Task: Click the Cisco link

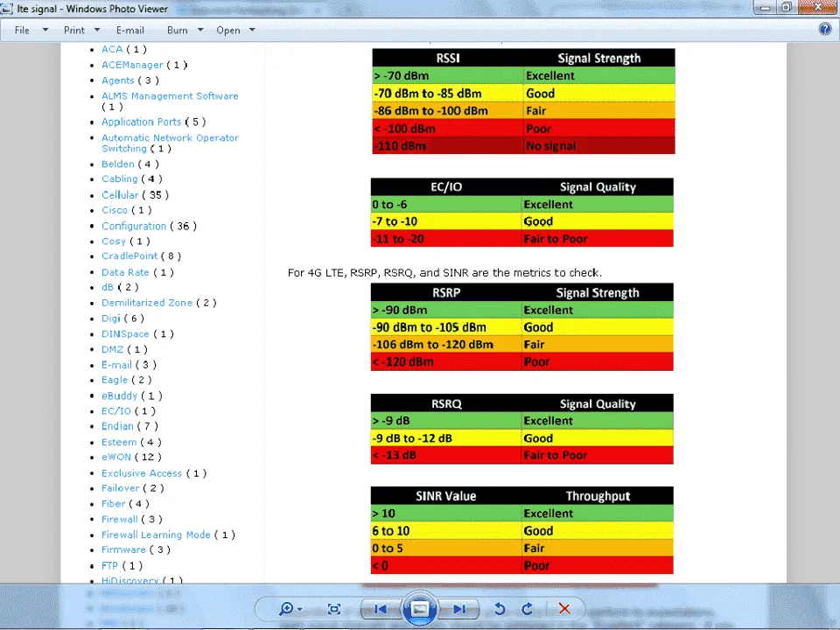Action: 115,210
